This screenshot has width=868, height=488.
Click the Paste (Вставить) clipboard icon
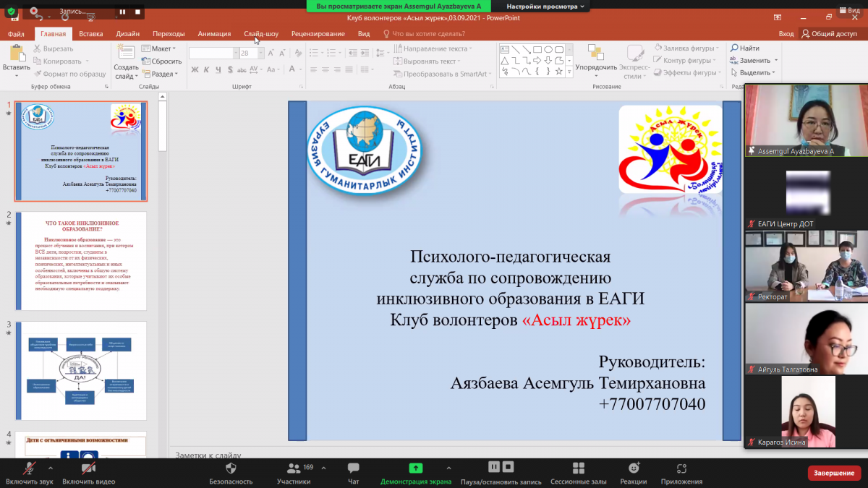17,54
